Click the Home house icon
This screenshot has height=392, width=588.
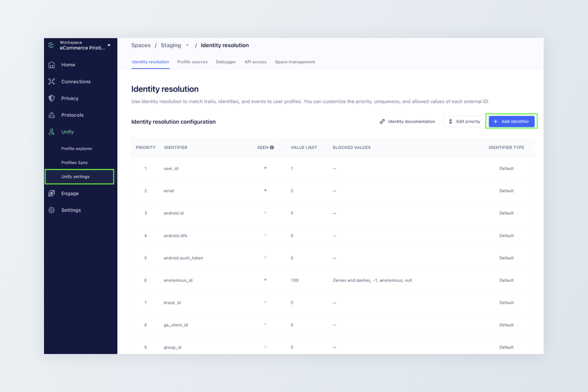(52, 65)
